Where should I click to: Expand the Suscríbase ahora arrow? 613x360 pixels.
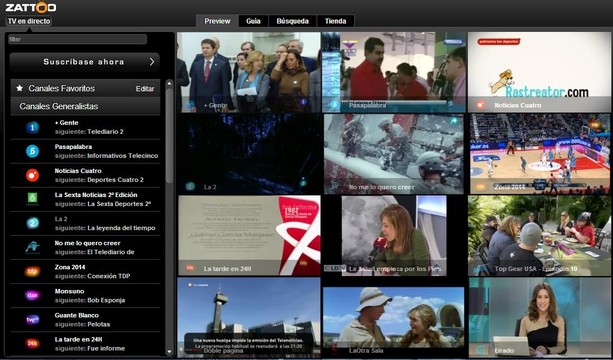pyautogui.click(x=152, y=62)
